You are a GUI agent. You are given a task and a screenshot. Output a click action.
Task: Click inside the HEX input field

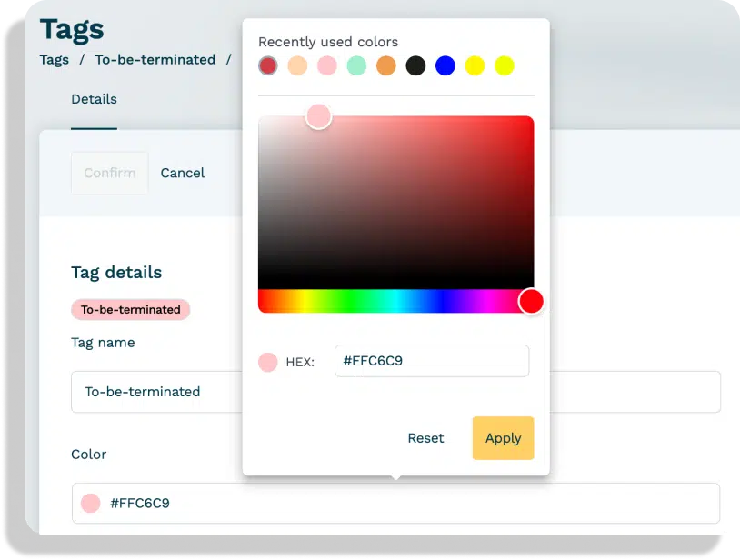(x=431, y=361)
